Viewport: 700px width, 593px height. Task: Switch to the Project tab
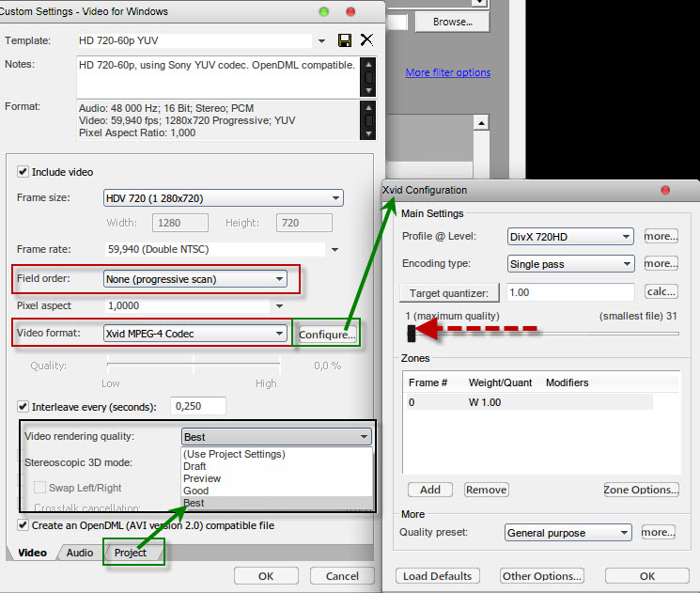[x=131, y=553]
